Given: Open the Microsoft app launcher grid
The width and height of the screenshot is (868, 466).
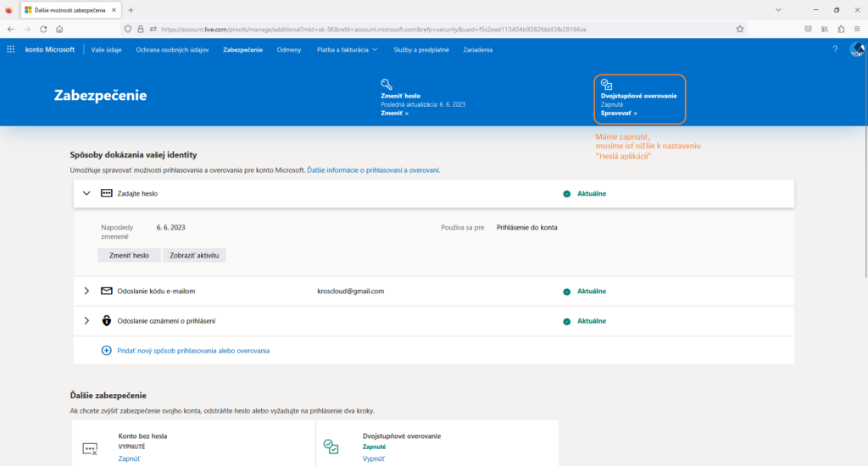Looking at the screenshot, I should 11,50.
